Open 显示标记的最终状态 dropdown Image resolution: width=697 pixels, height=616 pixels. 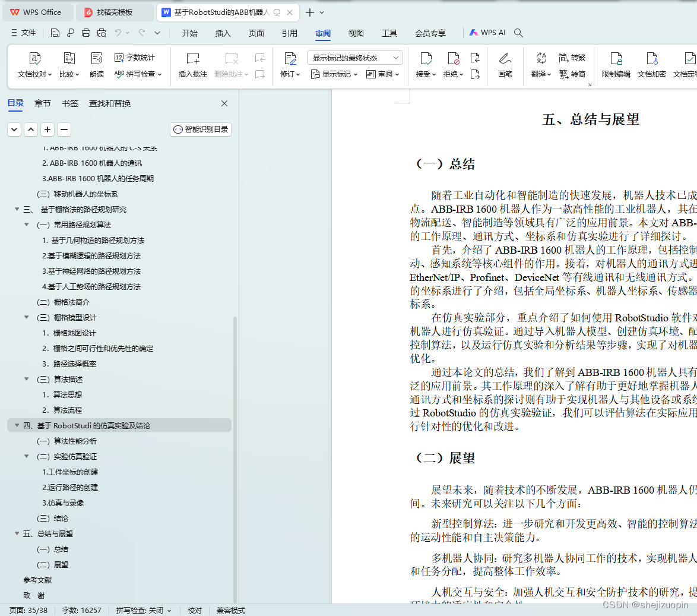coord(354,58)
